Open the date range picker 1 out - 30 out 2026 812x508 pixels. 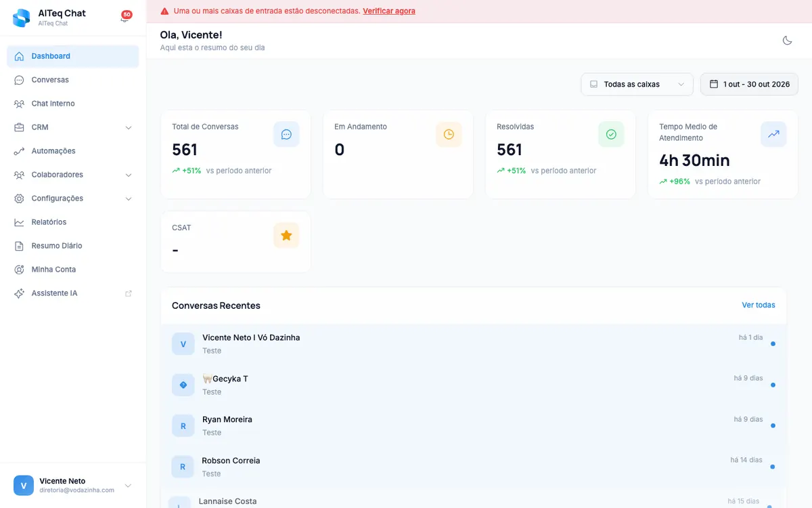749,84
